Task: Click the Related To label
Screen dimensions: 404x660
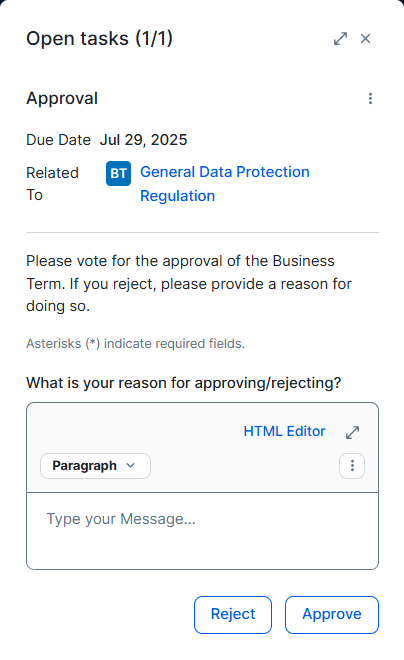Action: pyautogui.click(x=52, y=184)
